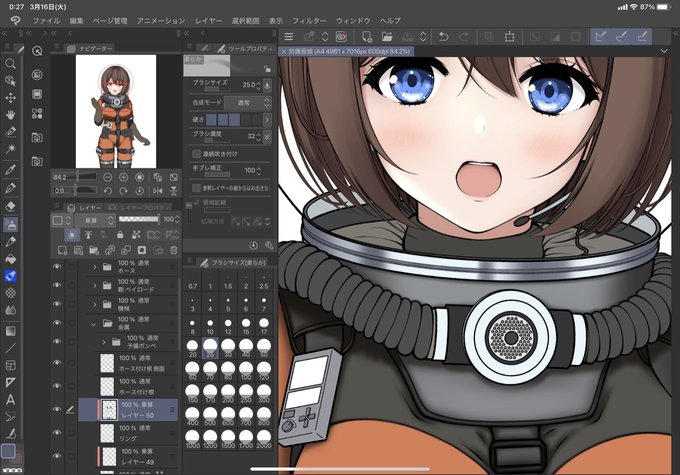Open brush density dynamics dropdown button

(267, 137)
